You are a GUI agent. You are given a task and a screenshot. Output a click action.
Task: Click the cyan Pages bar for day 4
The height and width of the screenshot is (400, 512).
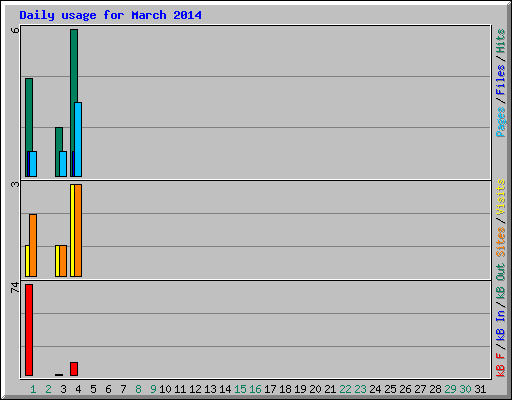coord(78,139)
